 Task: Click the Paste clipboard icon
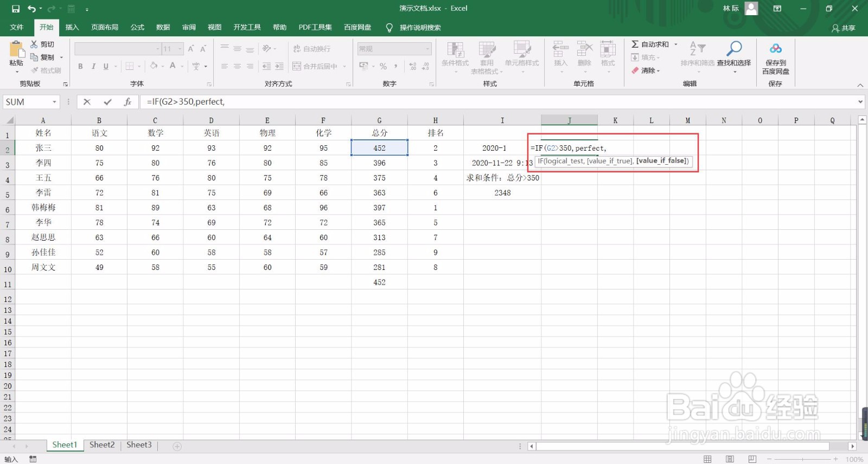point(17,50)
